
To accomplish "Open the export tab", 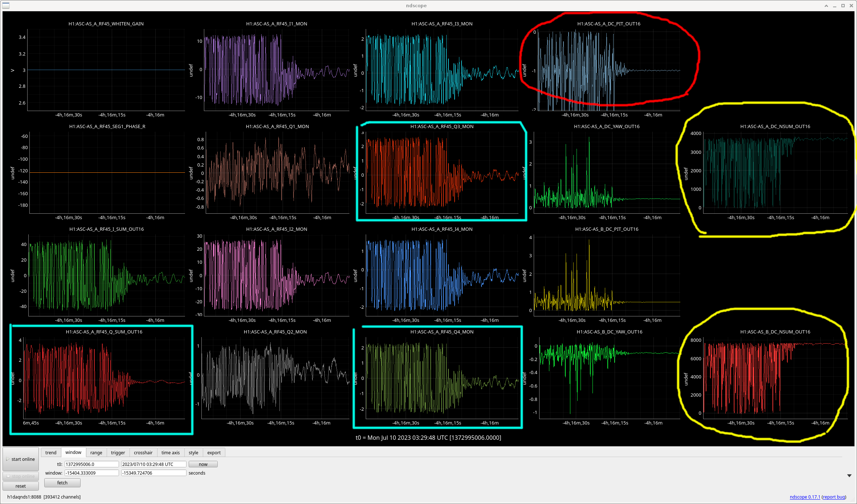I will click(214, 452).
